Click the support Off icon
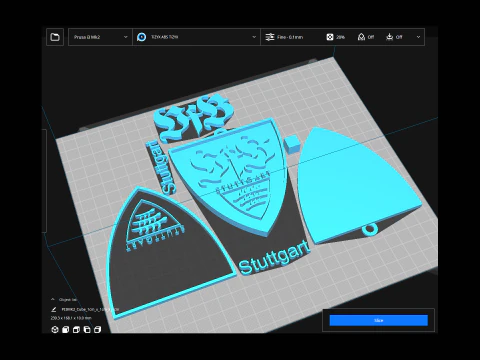Screen dimensions: 480x360 361,37
